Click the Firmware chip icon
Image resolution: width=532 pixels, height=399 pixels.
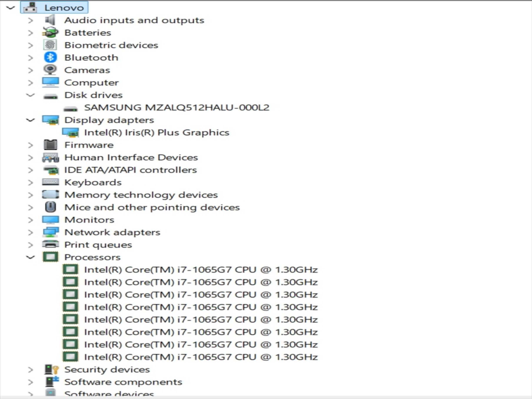(x=50, y=145)
